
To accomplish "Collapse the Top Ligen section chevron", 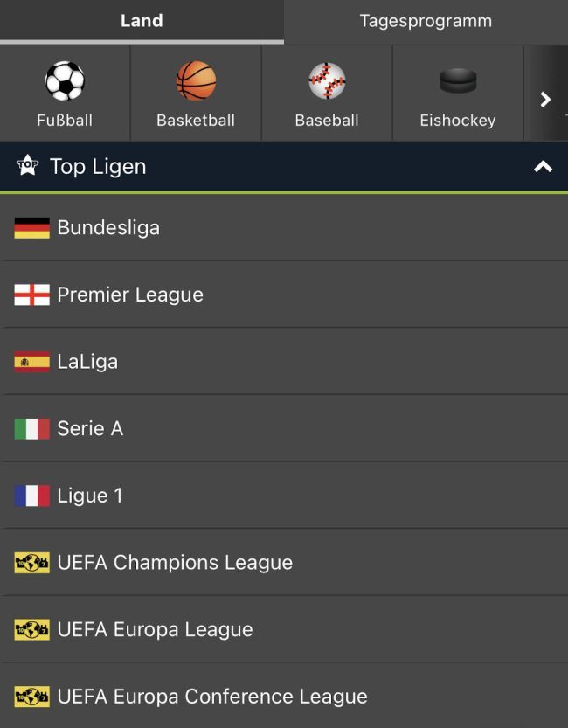I will (x=544, y=166).
